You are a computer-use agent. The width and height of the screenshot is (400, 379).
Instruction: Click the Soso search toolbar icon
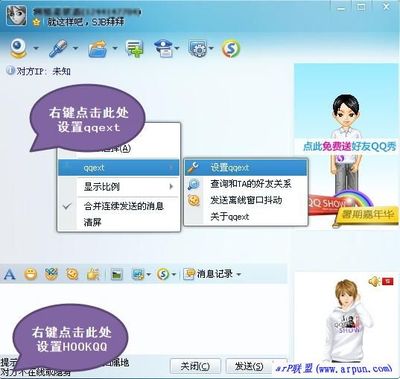click(231, 49)
